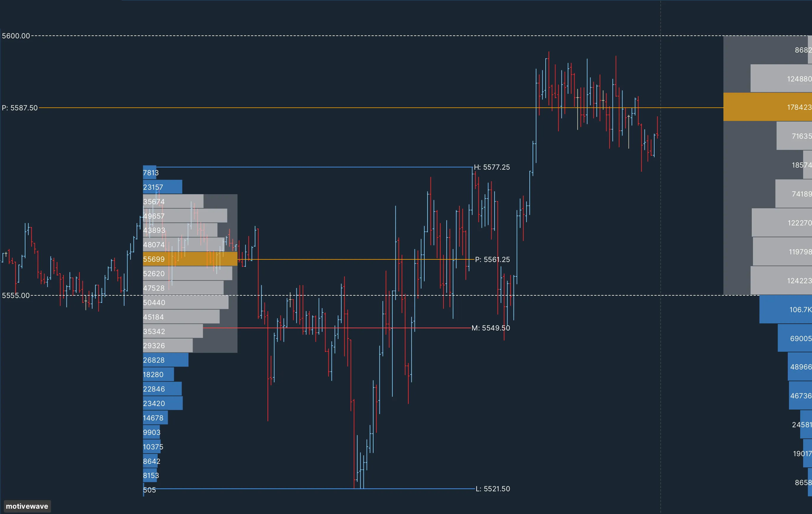Click the 5555.00 price level label

pyautogui.click(x=16, y=296)
